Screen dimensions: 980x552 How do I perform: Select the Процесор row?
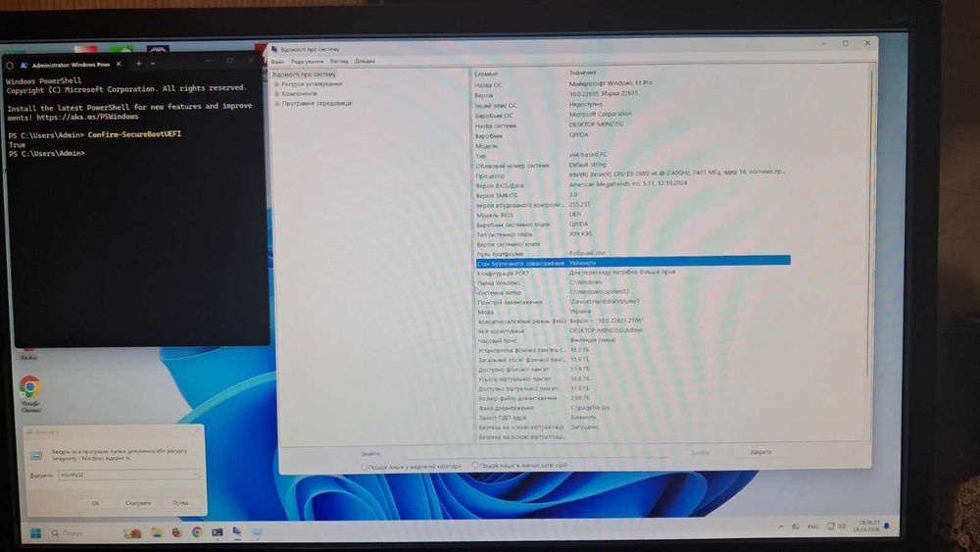coord(631,176)
